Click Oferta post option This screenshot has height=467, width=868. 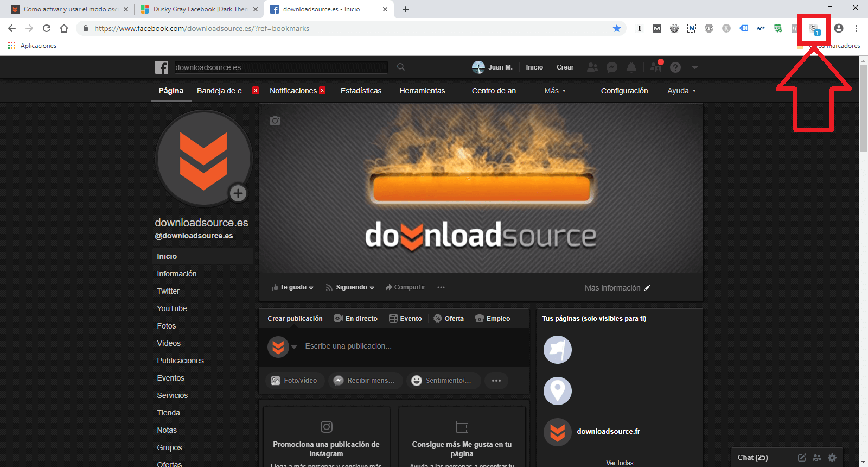pyautogui.click(x=449, y=319)
